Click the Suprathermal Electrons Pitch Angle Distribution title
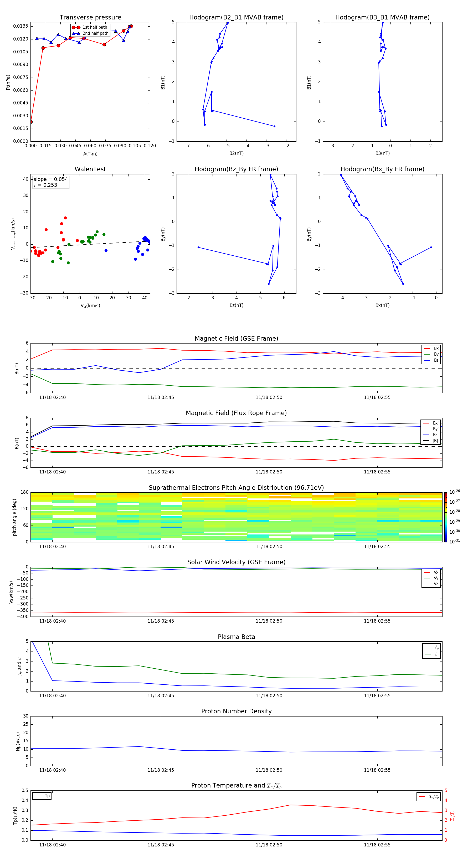Image resolution: width=473 pixels, height=868 pixels. coord(236,488)
